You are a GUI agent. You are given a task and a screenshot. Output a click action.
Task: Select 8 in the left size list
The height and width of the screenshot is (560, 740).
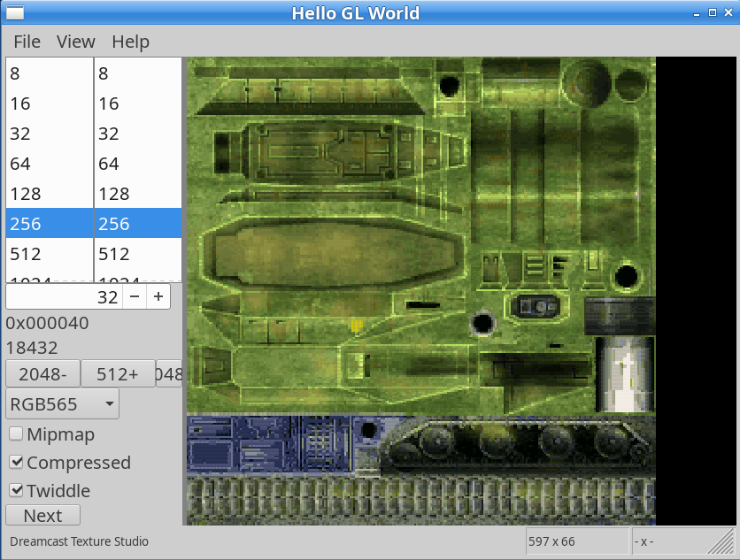[50, 73]
